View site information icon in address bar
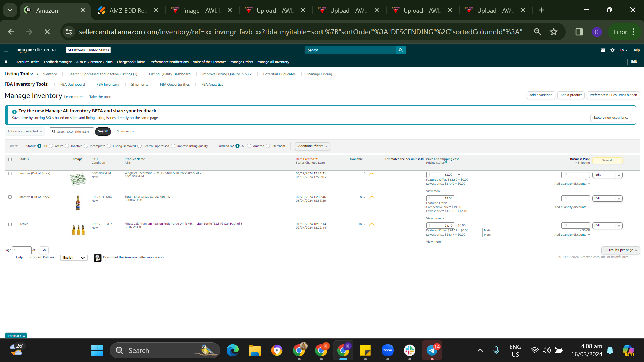Screen dimensions: 644x362 point(69,32)
